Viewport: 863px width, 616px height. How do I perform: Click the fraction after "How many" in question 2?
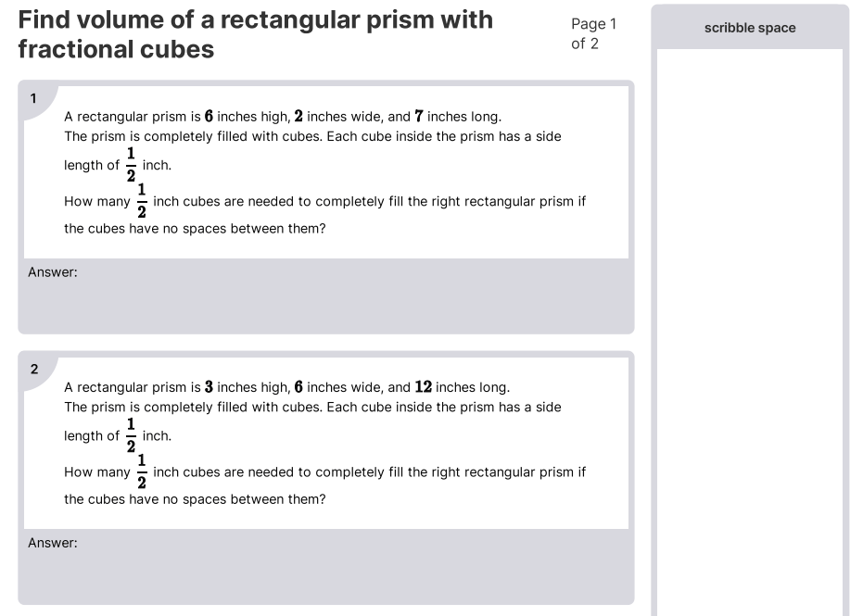pos(142,471)
